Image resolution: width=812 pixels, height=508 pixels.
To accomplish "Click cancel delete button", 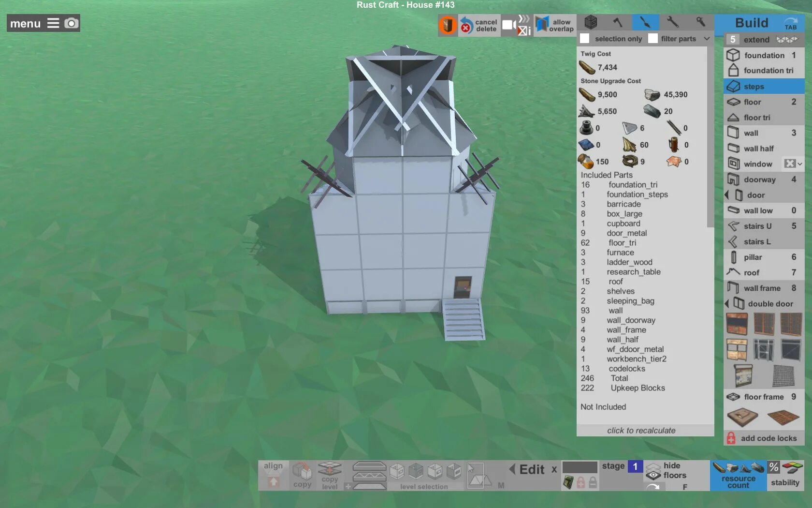I will coord(478,25).
